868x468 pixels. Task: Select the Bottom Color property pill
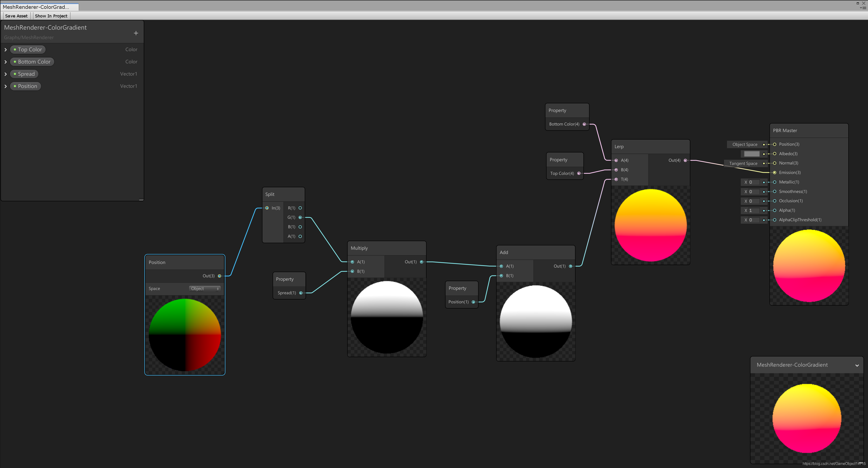[x=32, y=62]
